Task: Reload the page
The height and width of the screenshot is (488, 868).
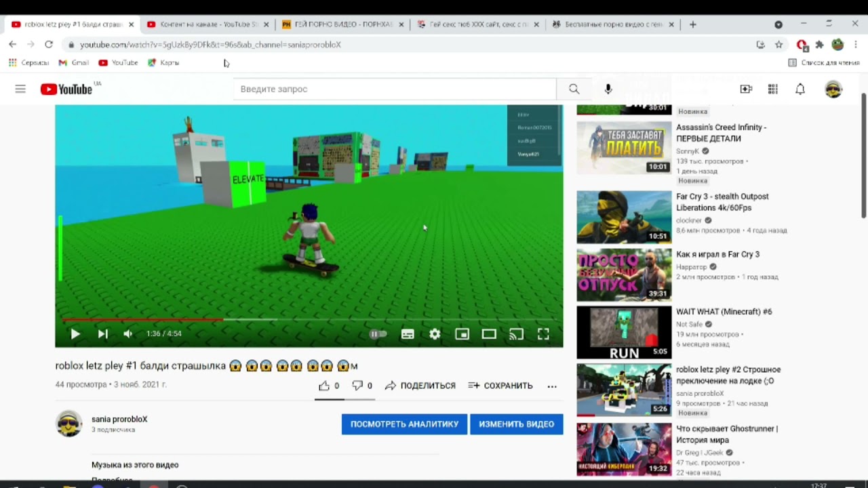Action: (x=49, y=44)
